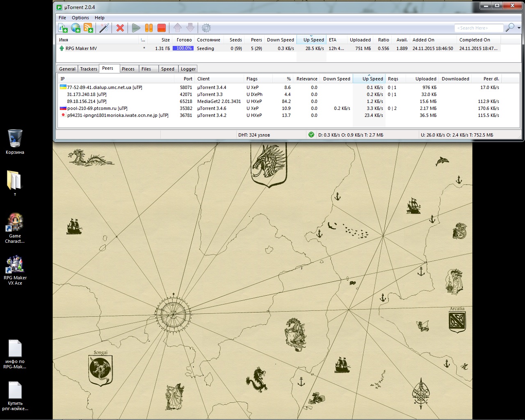This screenshot has width=525, height=420.
Task: Sort torrents by Ratio column header
Action: pos(382,40)
